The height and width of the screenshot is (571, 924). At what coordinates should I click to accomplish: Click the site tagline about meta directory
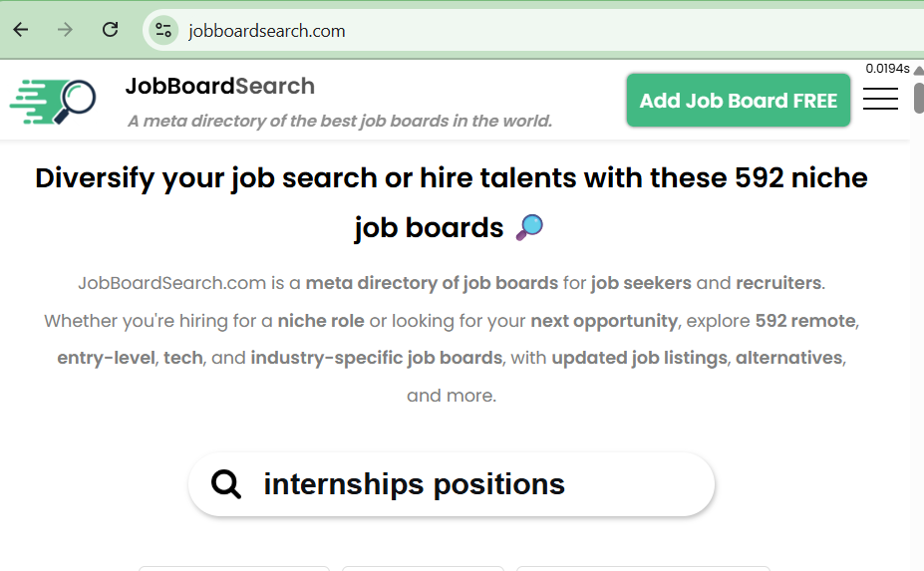340,122
